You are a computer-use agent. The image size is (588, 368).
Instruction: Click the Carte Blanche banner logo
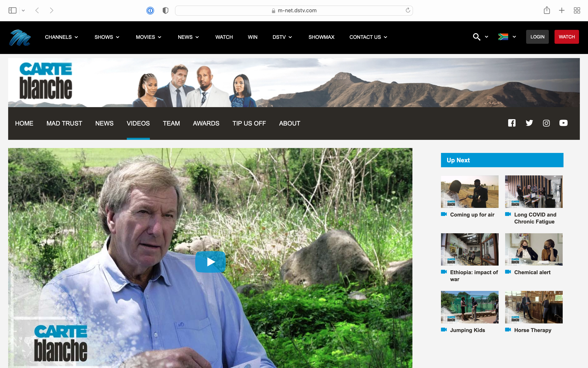46,81
